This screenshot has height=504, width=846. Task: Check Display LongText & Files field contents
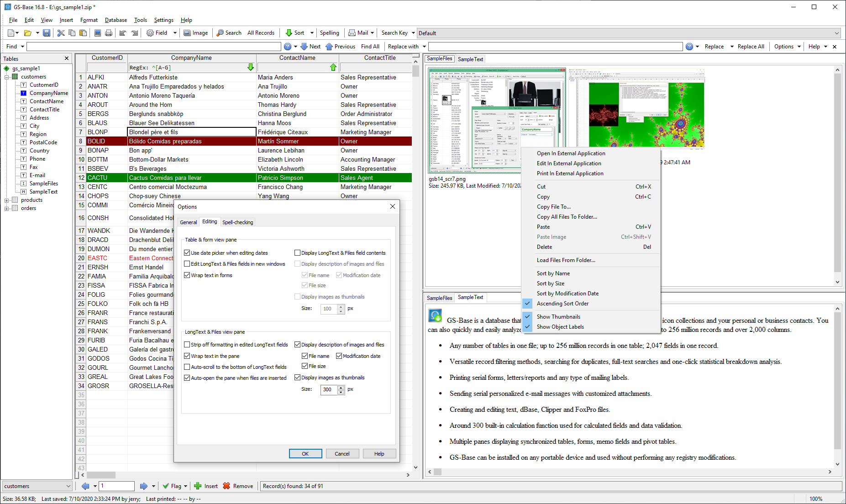coord(298,253)
